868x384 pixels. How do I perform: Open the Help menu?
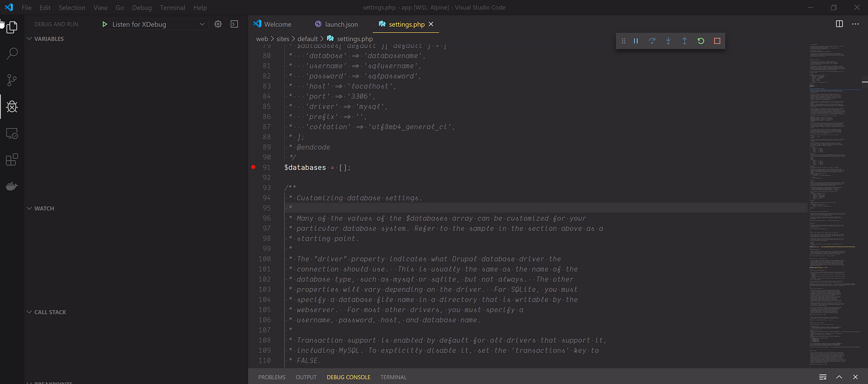click(x=200, y=8)
